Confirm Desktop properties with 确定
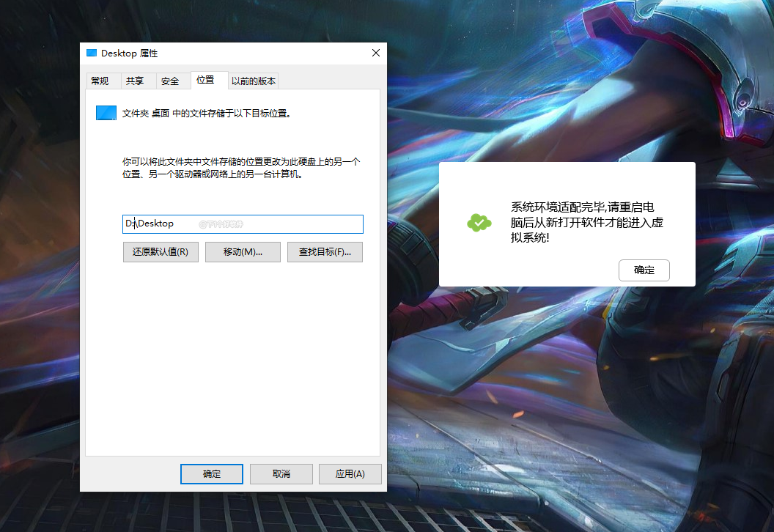 click(x=212, y=474)
